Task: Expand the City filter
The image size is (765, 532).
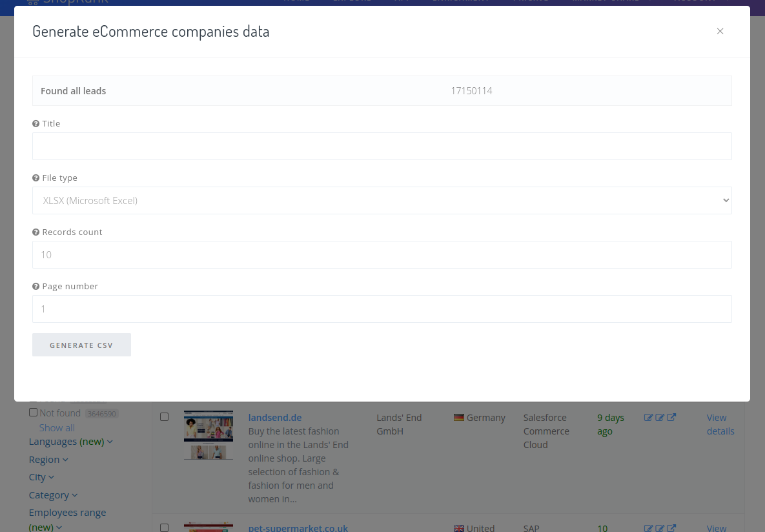Action: click(x=41, y=477)
